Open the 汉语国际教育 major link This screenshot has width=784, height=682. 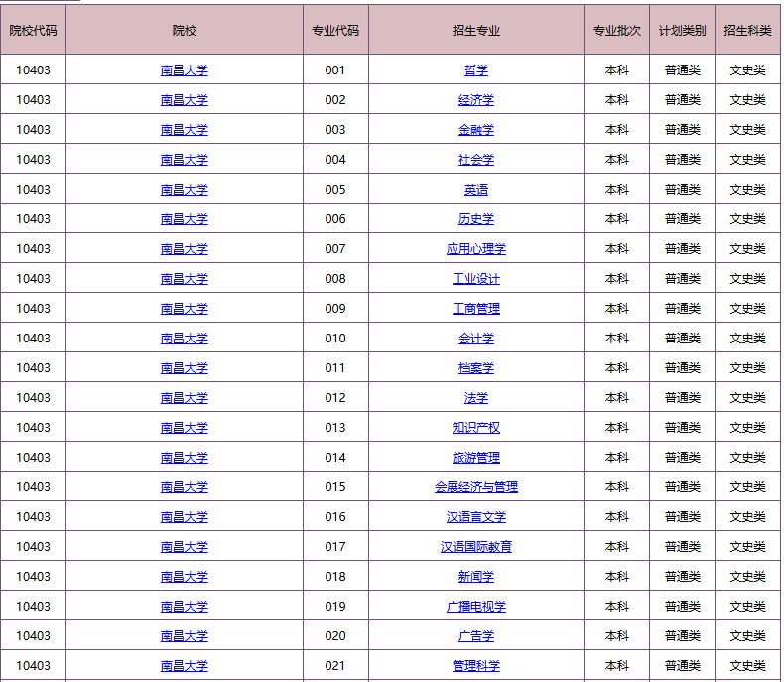[x=476, y=547]
